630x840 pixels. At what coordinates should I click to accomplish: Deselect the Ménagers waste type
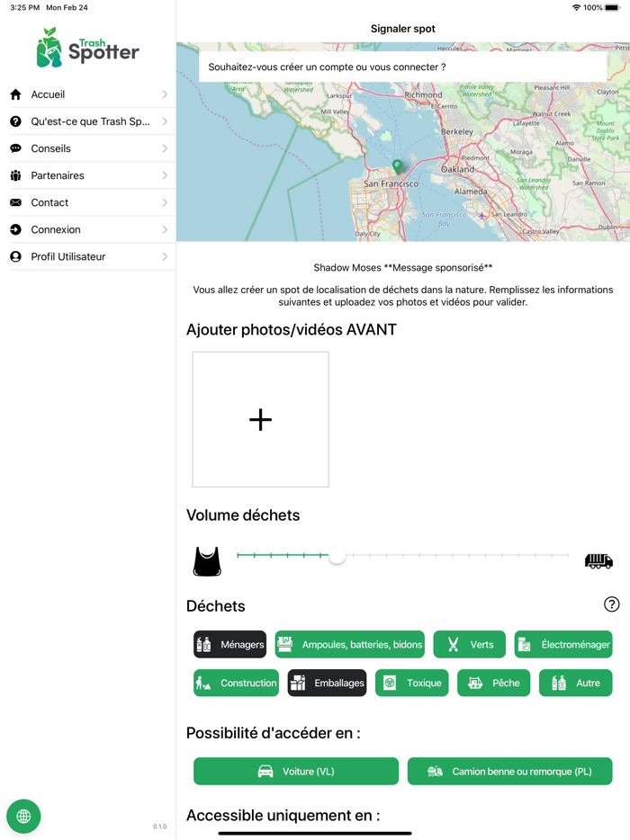[x=230, y=645]
